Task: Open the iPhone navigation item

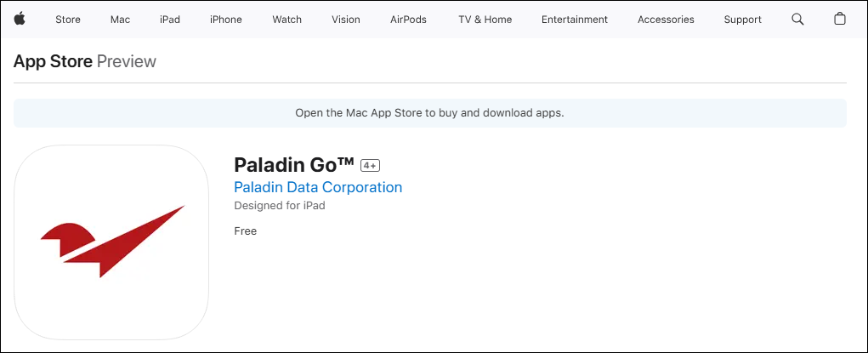Action: [x=226, y=20]
